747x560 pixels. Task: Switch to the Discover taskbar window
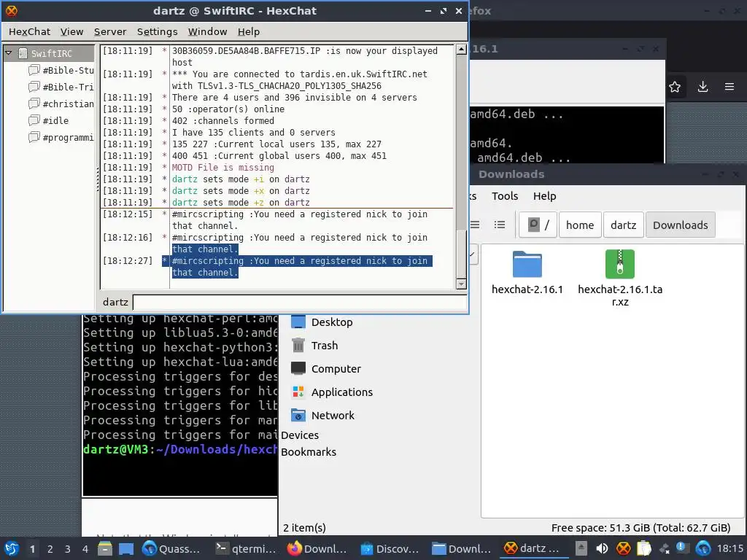coord(390,549)
